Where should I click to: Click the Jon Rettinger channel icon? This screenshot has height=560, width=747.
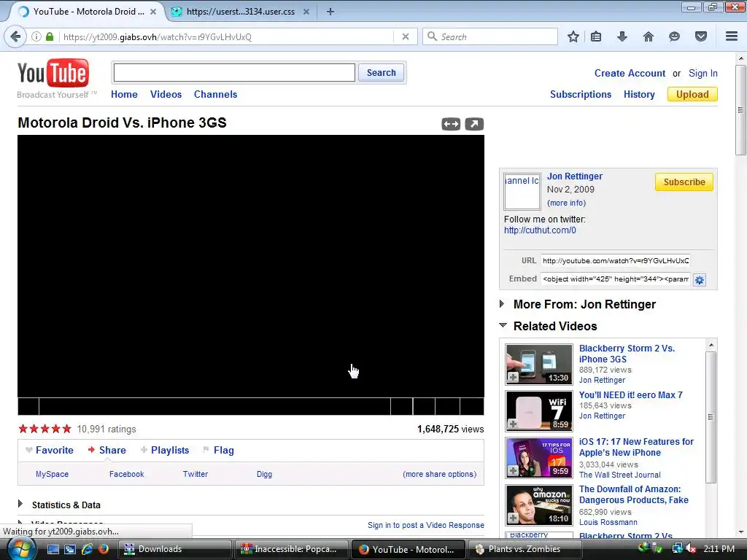coord(522,192)
